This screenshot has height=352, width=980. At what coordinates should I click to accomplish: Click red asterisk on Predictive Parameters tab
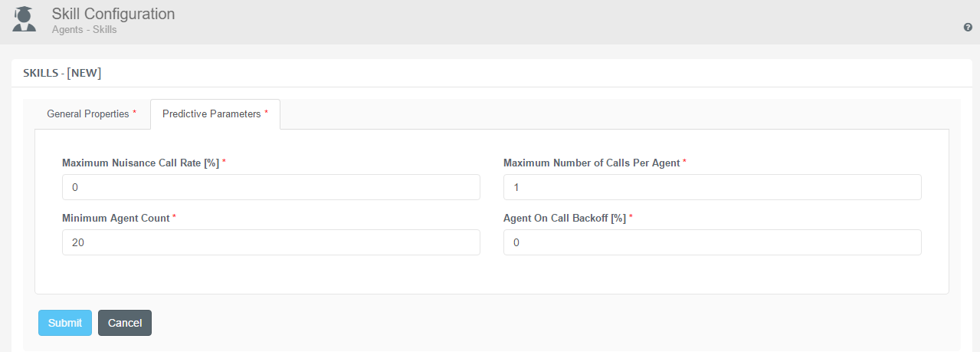267,113
